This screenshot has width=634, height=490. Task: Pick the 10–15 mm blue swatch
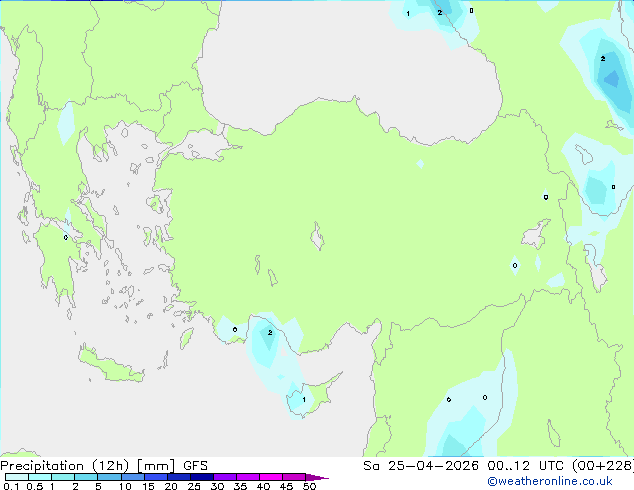132,477
